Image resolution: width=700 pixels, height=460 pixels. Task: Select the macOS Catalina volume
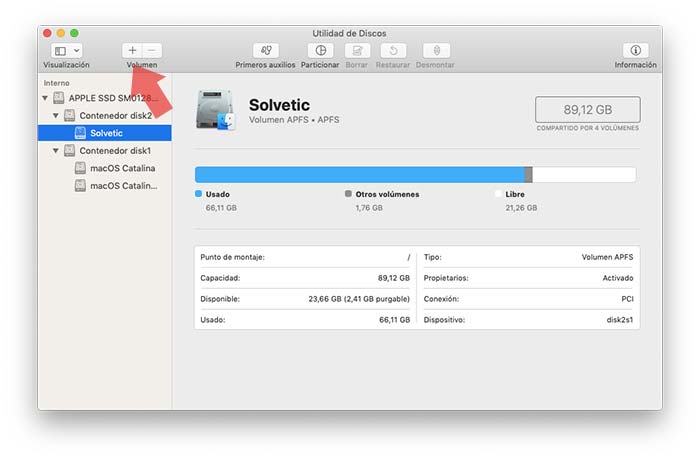tap(105, 168)
